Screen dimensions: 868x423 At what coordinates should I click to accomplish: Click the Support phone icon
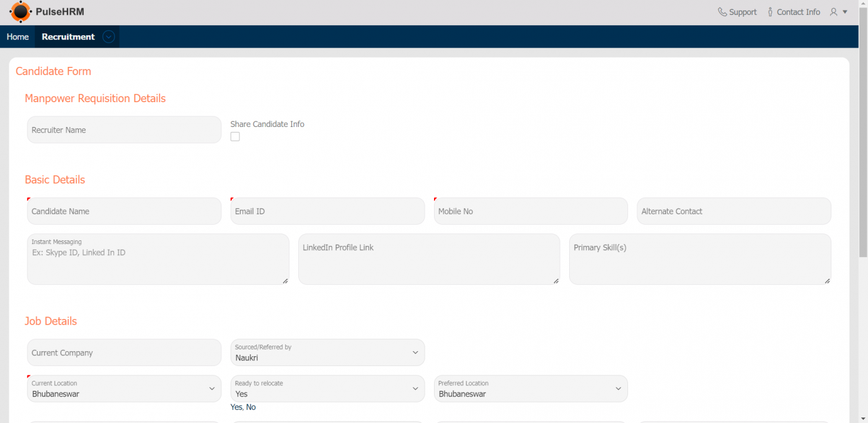click(x=722, y=12)
